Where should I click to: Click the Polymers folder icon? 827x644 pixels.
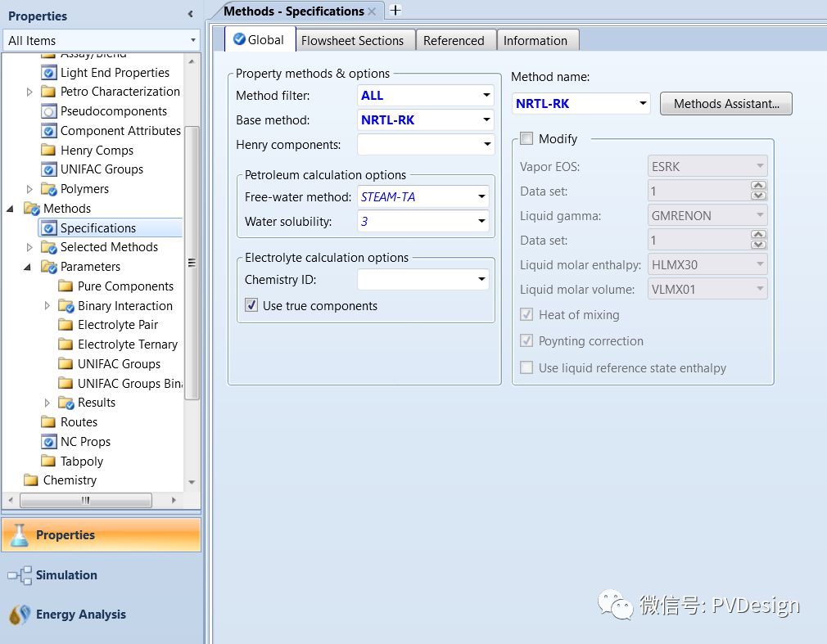tap(48, 189)
